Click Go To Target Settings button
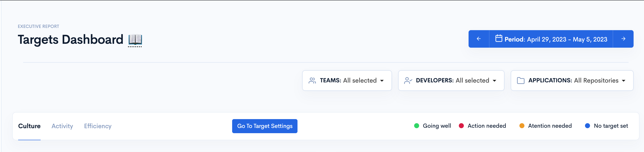Image resolution: width=644 pixels, height=152 pixels. [265, 126]
